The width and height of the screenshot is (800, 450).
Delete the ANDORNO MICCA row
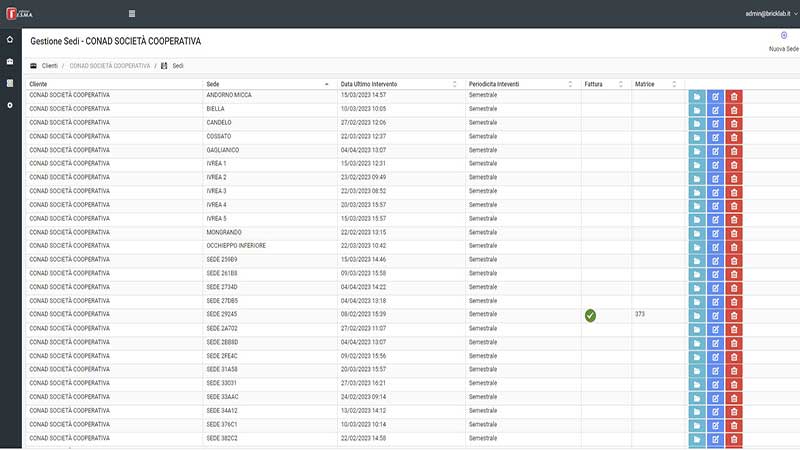(734, 96)
